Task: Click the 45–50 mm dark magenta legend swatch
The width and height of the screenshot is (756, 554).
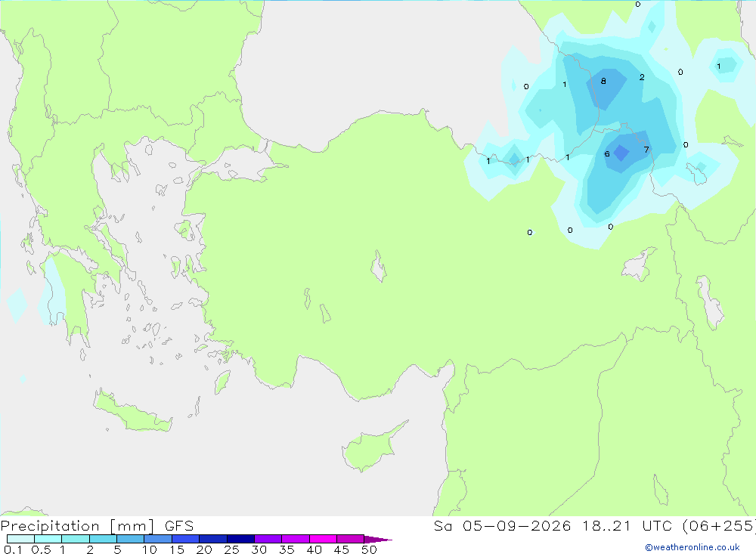Action: [x=350, y=539]
